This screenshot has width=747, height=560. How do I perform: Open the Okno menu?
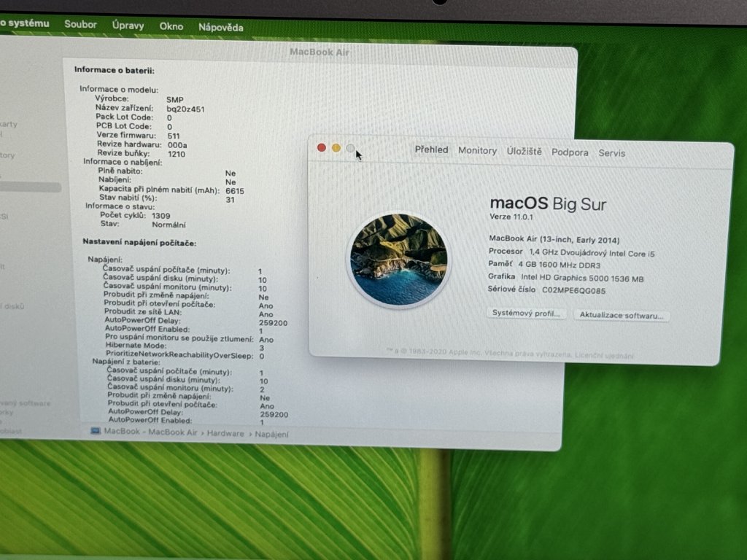tap(171, 27)
